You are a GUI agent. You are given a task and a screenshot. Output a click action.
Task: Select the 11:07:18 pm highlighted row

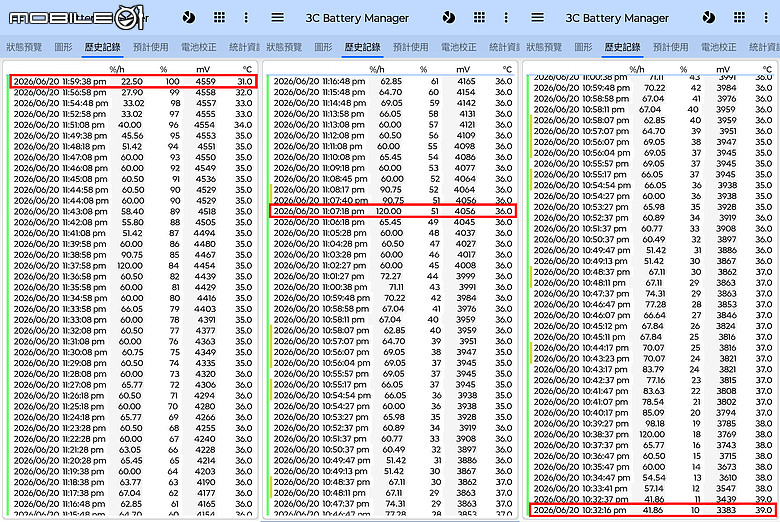393,211
